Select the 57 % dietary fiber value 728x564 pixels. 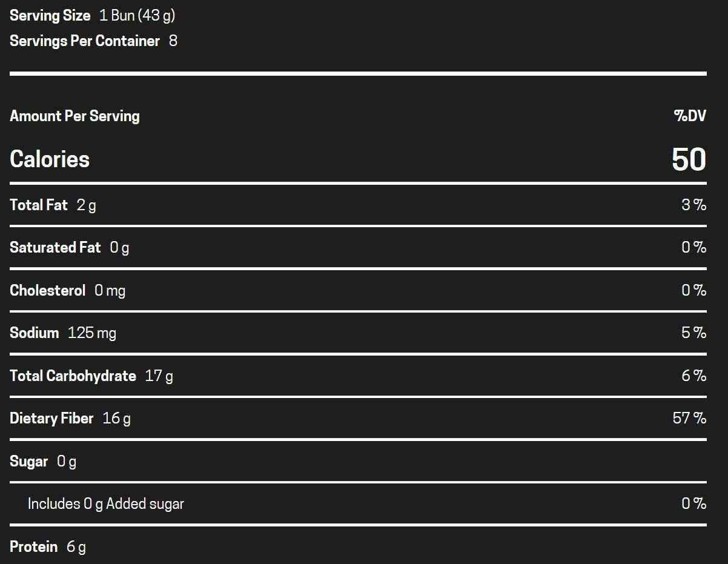(x=689, y=419)
